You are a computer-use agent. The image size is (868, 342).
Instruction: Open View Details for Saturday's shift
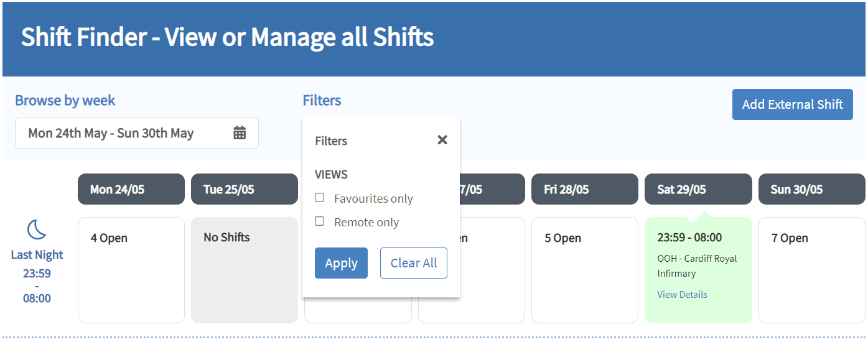[x=682, y=295]
